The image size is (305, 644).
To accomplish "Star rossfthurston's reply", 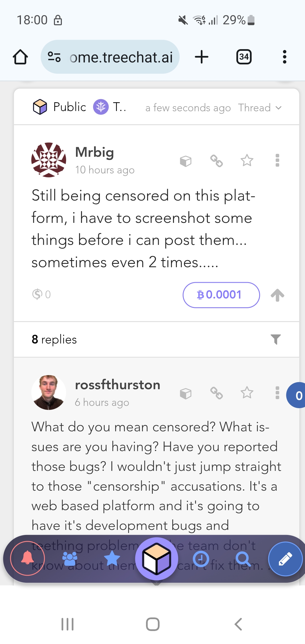I will click(247, 393).
